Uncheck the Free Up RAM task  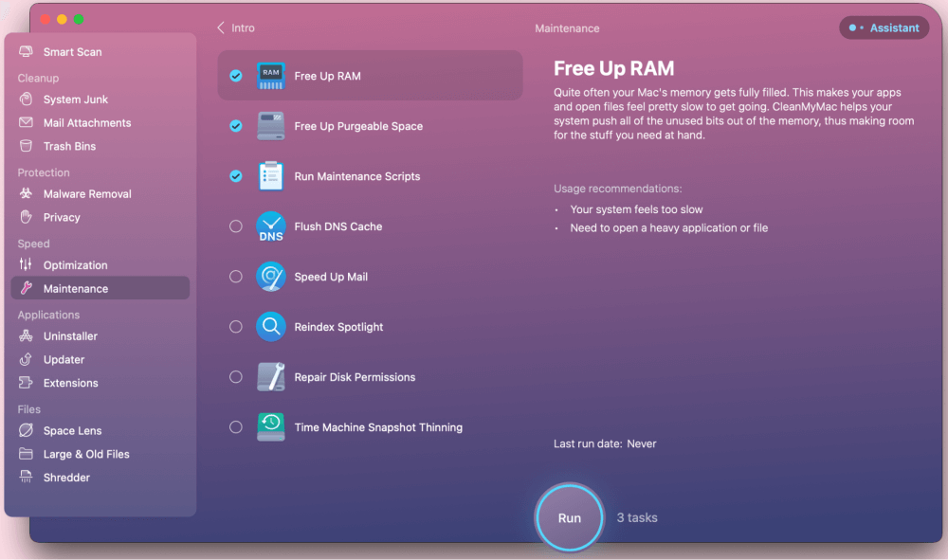235,77
